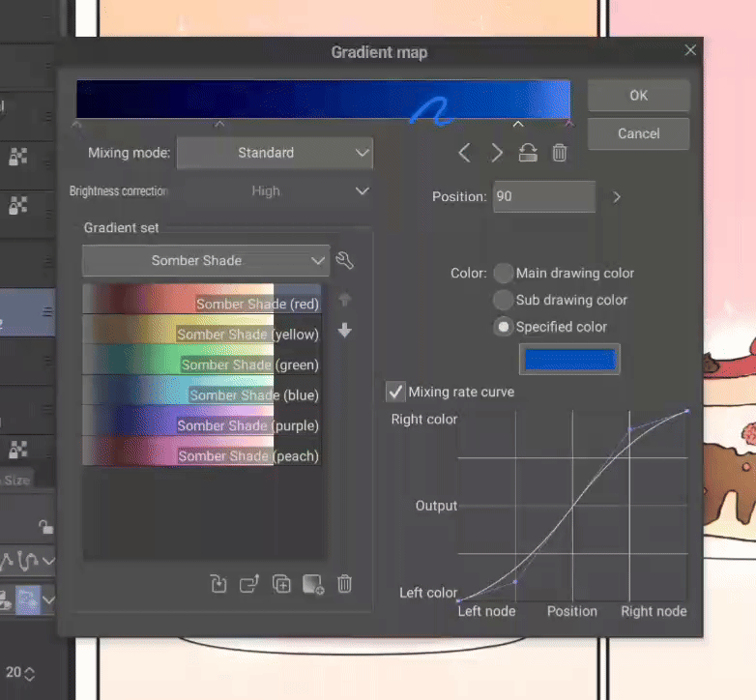
Task: Move gradient down in the list
Action: click(345, 331)
